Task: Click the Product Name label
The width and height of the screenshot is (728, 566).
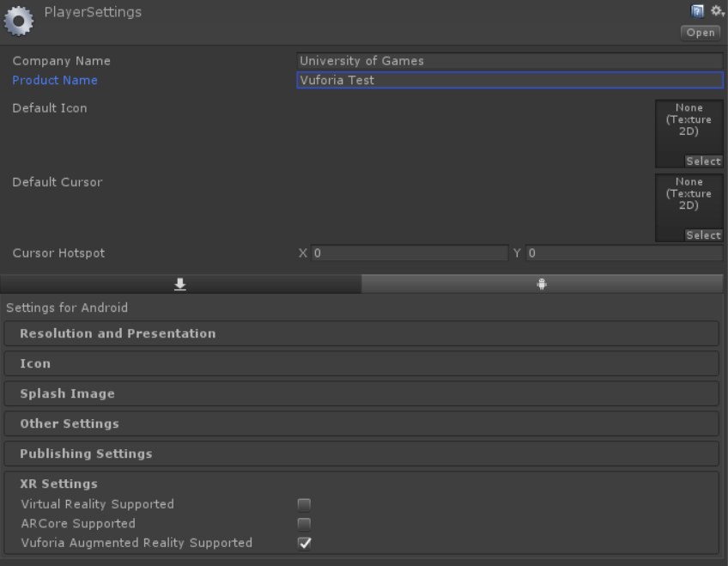Action: click(55, 81)
